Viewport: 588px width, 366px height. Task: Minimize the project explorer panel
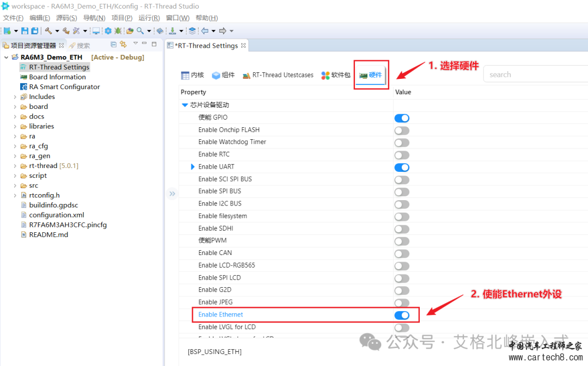point(144,44)
